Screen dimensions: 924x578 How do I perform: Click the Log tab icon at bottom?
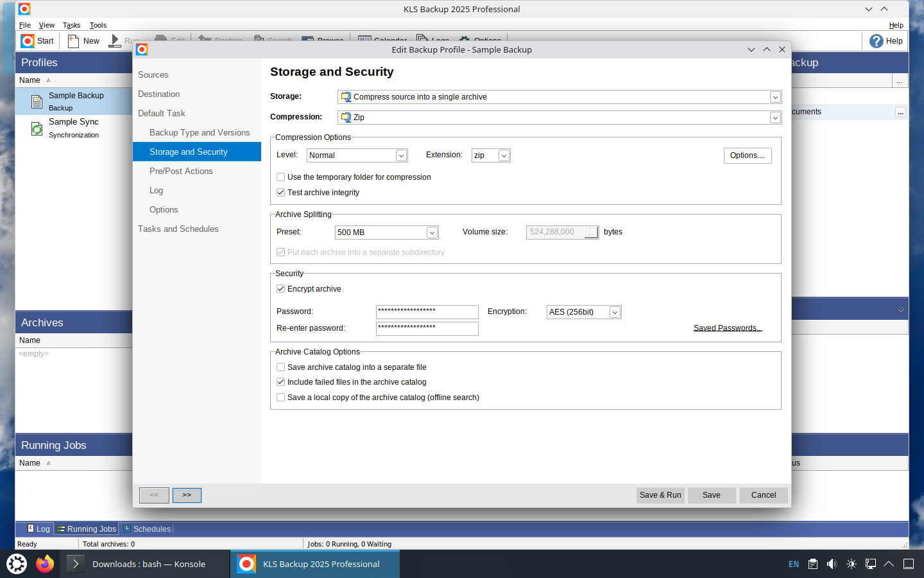tap(30, 529)
